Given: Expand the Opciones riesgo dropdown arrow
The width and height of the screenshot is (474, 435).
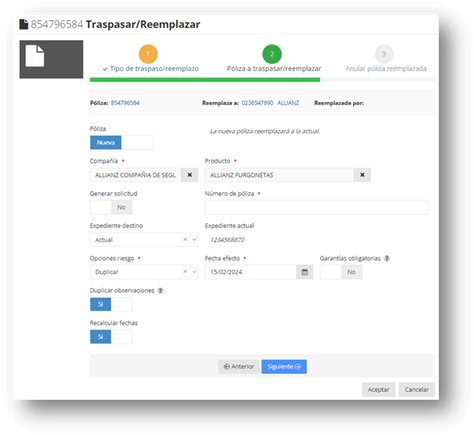Looking at the screenshot, I should (194, 272).
